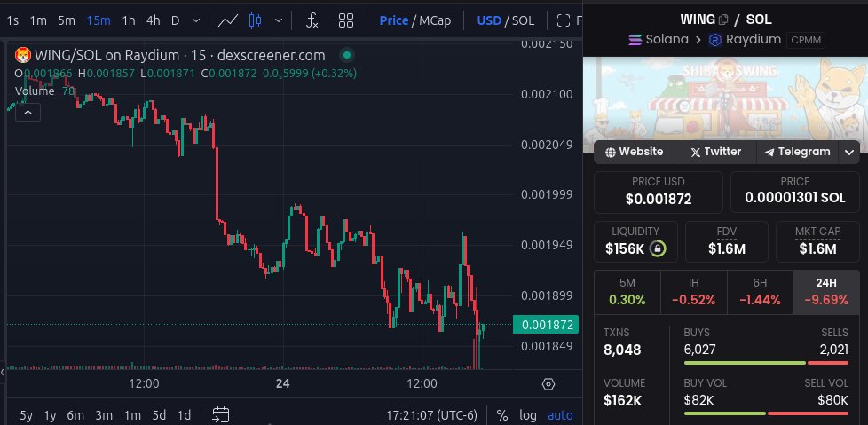Open the Website link
Screen dimensions: 868x425
(635, 152)
